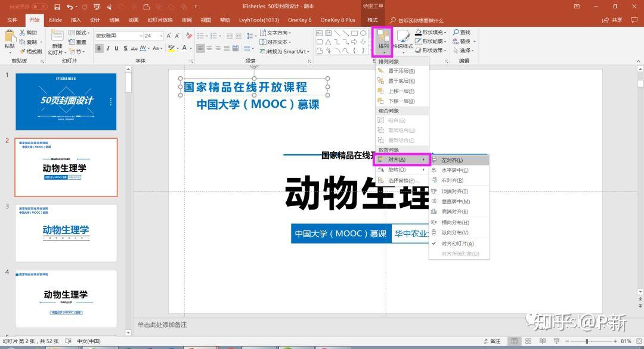Screen dimensions: 644x349
Task: Open the Shape Outline (形状轮廓) dropdown
Action: [431, 41]
